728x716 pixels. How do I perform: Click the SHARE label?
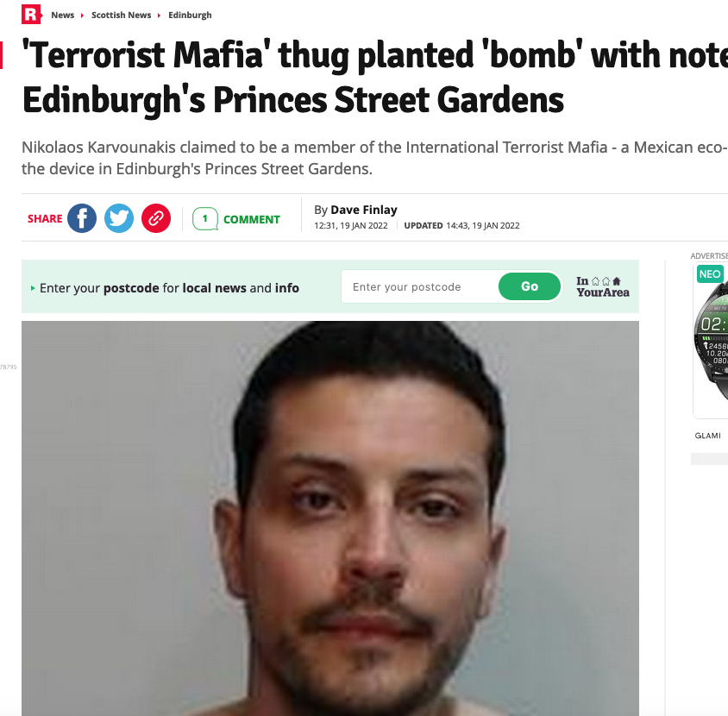(45, 219)
